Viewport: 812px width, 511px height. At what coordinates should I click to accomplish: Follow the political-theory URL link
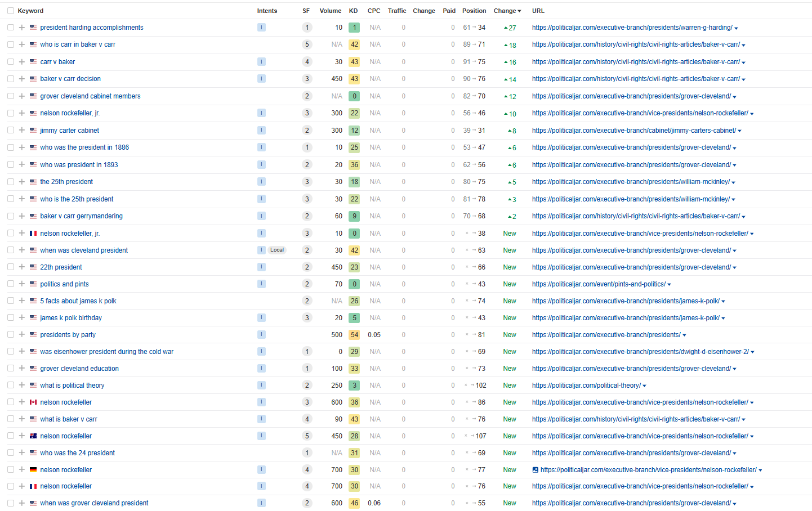click(586, 386)
